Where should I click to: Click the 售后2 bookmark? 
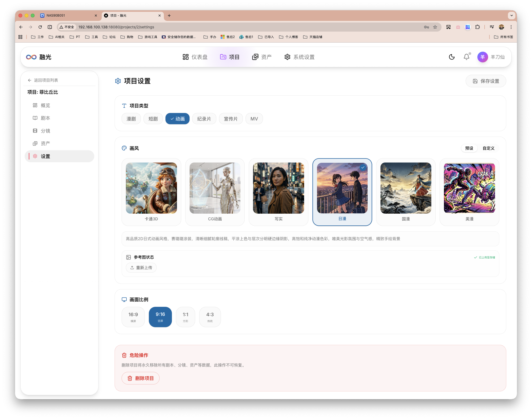click(228, 37)
